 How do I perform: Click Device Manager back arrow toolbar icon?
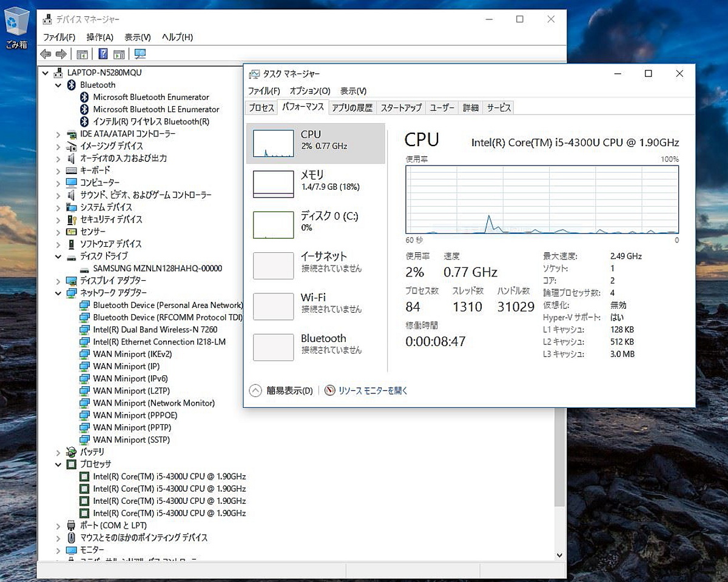45,54
